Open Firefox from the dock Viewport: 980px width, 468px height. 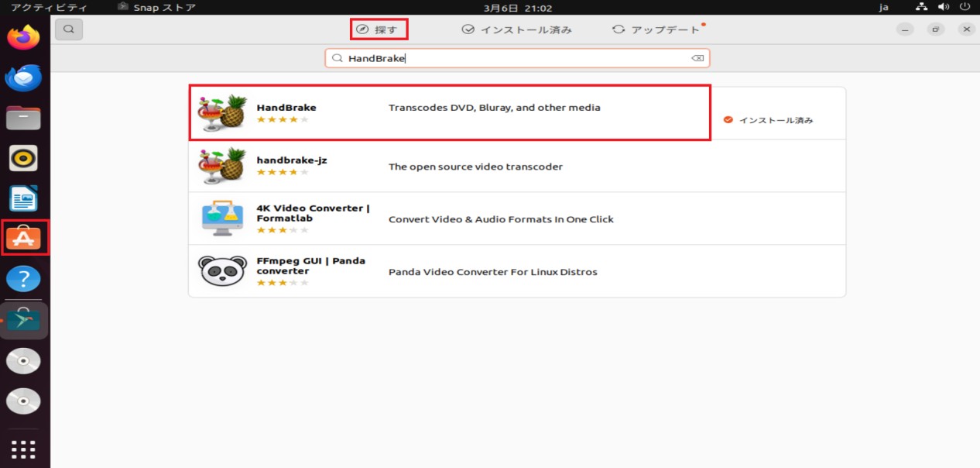tap(23, 37)
